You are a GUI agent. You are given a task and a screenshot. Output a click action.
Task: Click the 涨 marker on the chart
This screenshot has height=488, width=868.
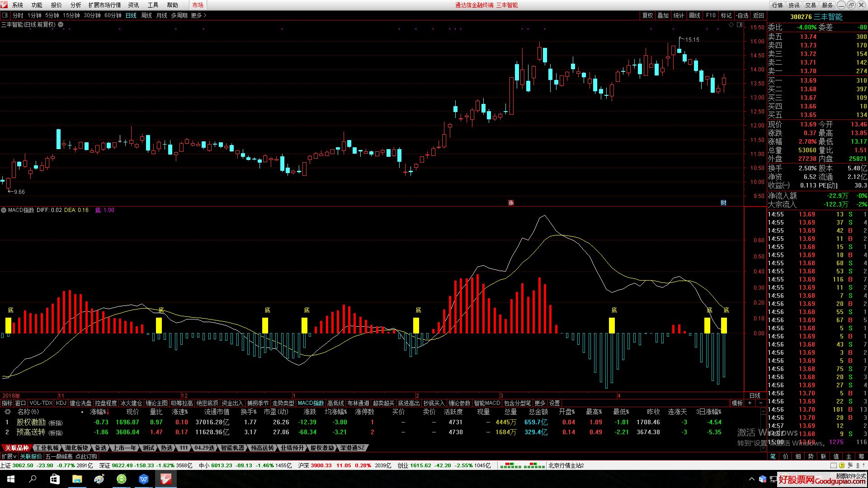click(x=511, y=202)
